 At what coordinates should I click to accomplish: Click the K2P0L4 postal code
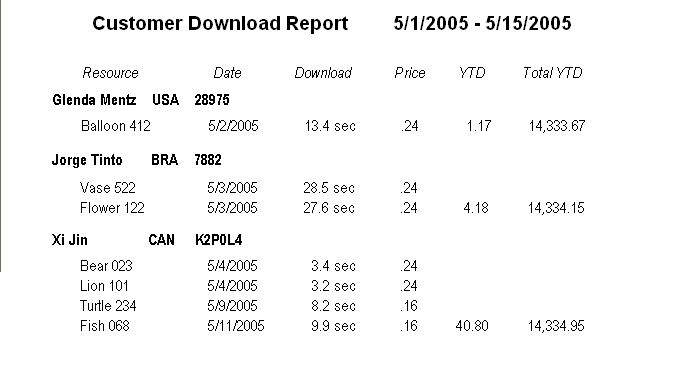[x=218, y=240]
